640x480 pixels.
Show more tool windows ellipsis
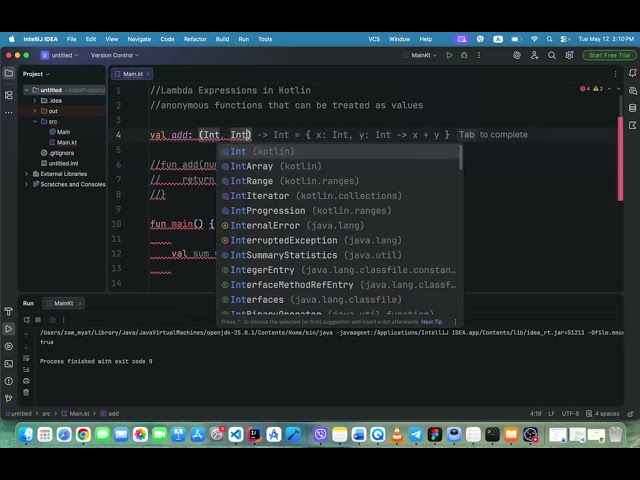(x=9, y=112)
